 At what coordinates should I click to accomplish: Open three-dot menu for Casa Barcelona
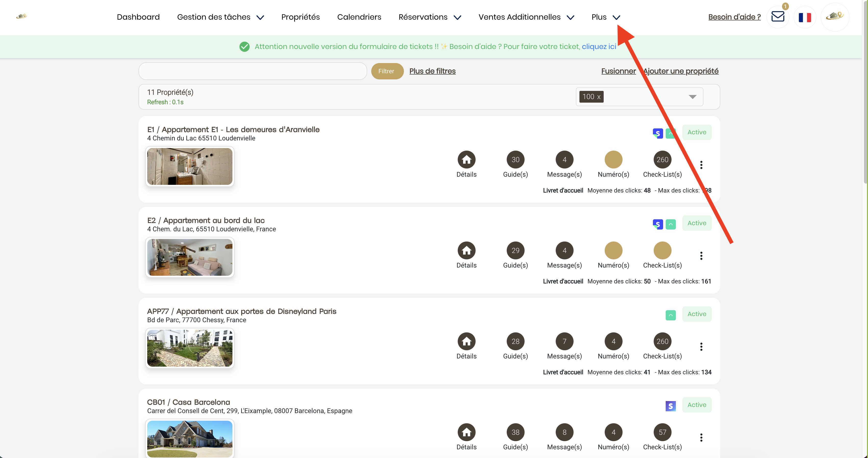(x=701, y=437)
